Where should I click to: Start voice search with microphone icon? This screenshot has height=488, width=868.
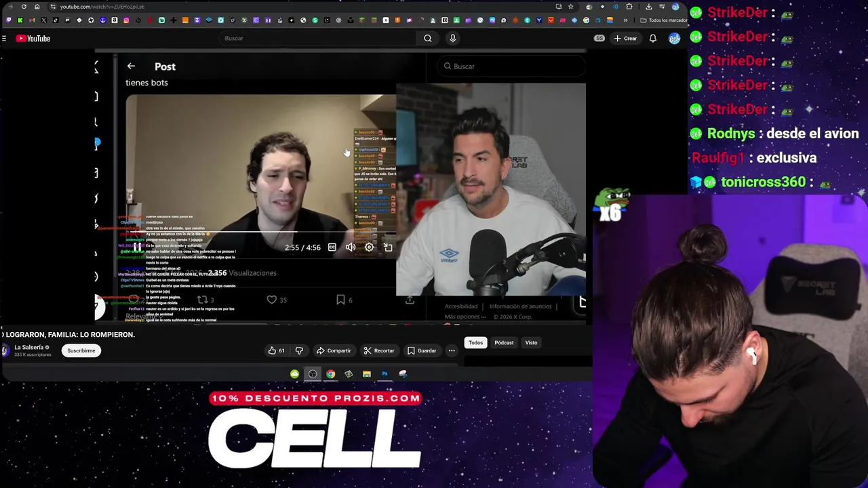tap(453, 39)
